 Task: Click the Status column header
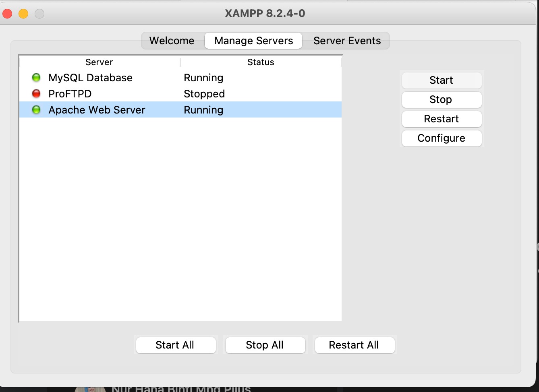point(261,62)
